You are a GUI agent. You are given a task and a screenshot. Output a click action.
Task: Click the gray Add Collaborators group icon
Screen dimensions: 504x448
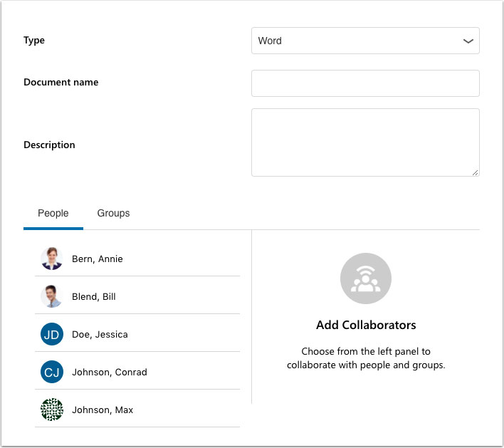click(365, 278)
